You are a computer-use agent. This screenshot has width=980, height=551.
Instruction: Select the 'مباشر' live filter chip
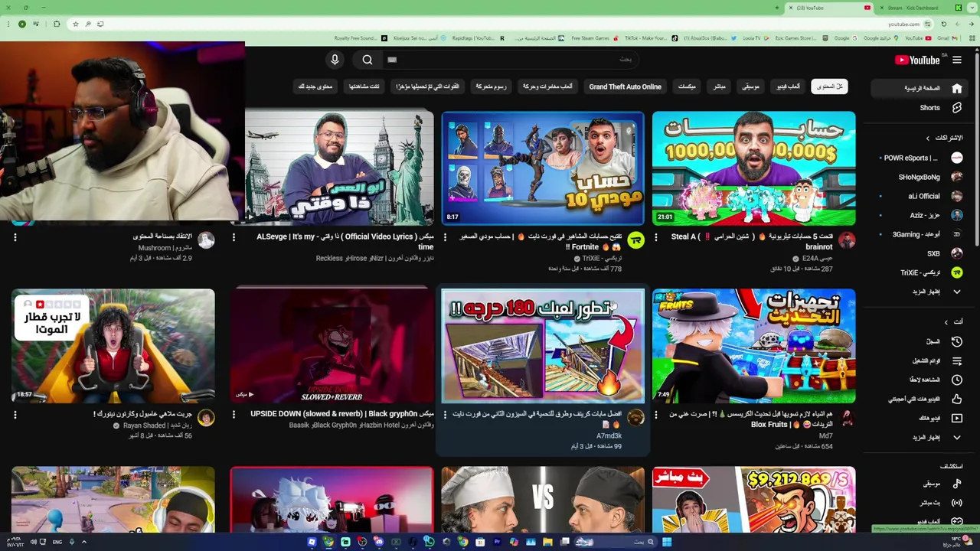720,86
